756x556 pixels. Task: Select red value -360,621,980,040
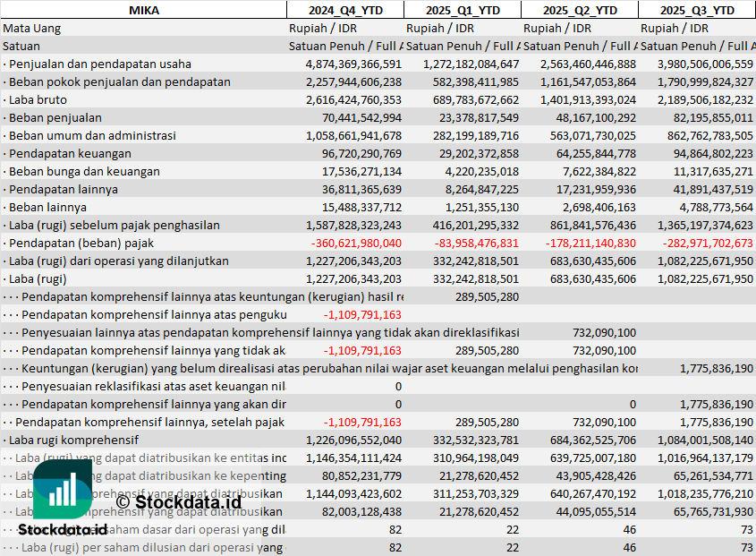(356, 244)
